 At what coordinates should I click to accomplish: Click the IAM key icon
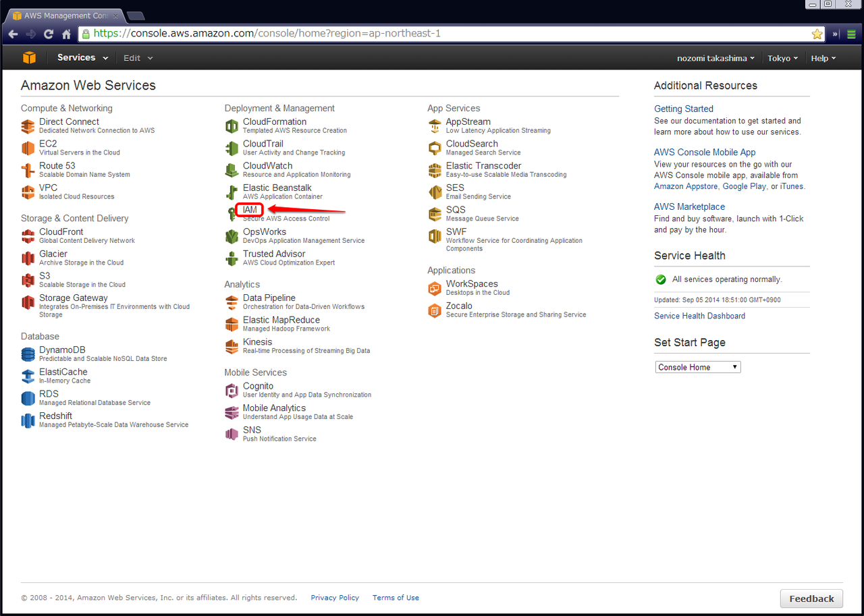232,215
